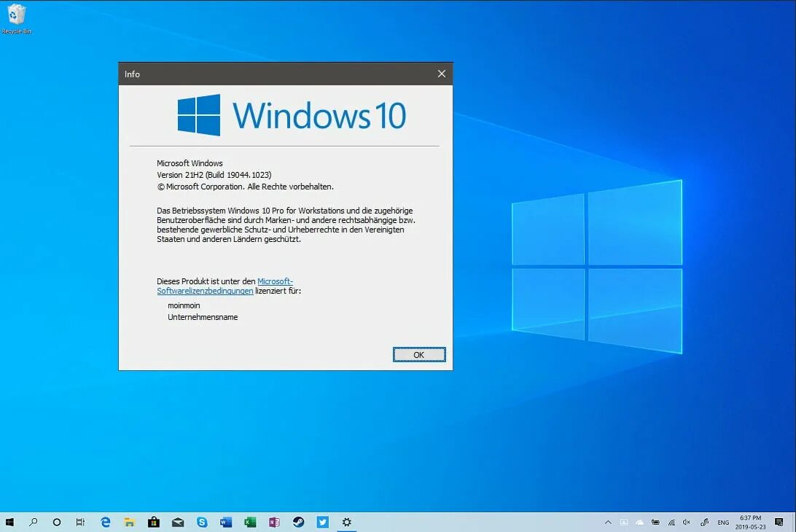Viewport: 796px width, 532px height.
Task: Launch Cortana circle icon
Action: [57, 522]
